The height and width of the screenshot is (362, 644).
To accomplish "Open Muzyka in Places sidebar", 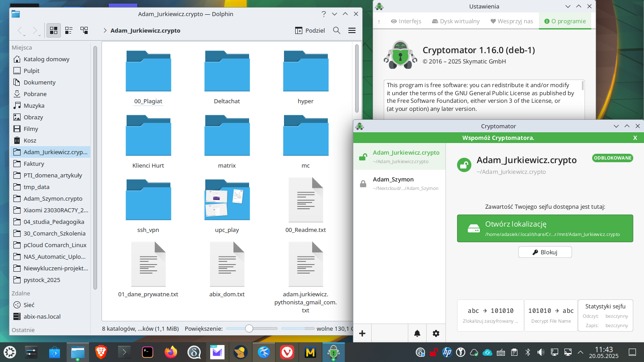I will click(34, 105).
